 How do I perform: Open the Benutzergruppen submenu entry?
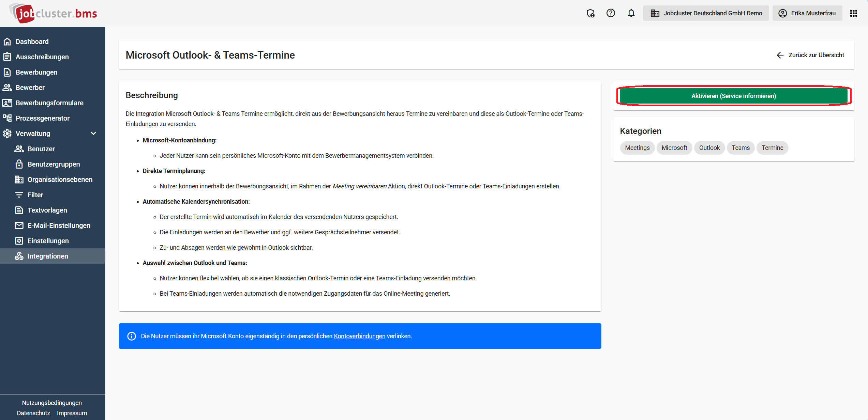[53, 164]
